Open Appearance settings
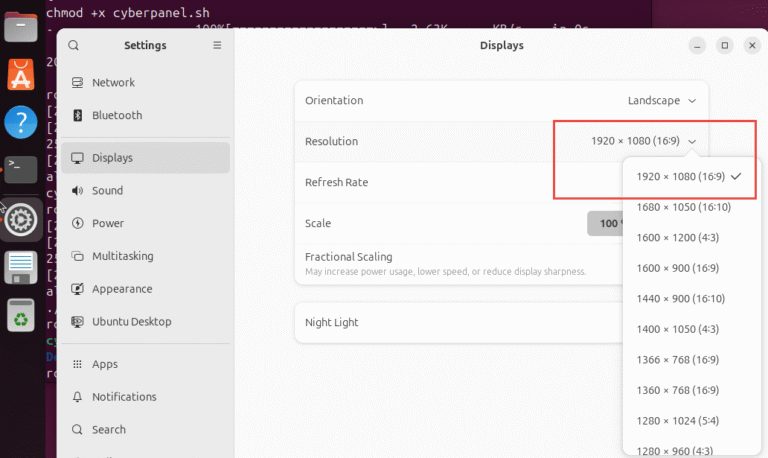Screen dimensions: 768x458 point(123,289)
